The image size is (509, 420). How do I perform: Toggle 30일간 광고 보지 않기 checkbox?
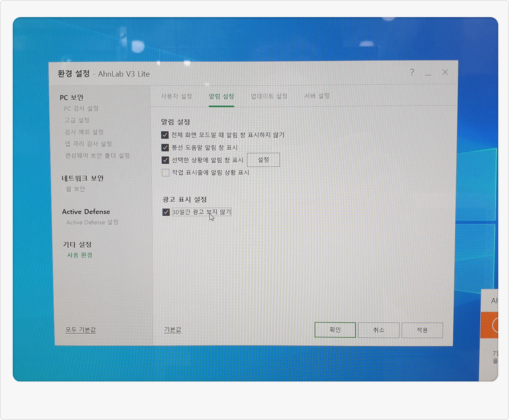point(166,212)
